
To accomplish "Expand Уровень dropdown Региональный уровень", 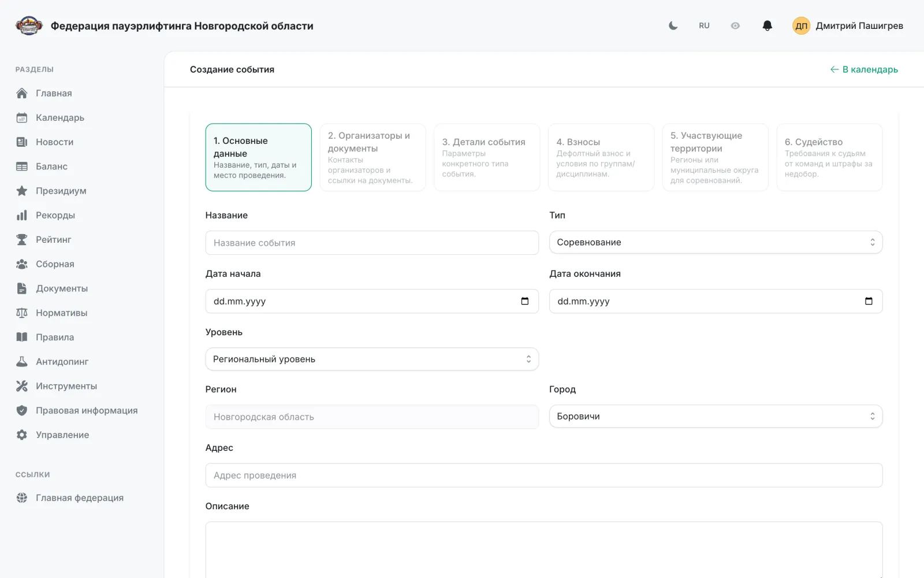I will point(372,359).
